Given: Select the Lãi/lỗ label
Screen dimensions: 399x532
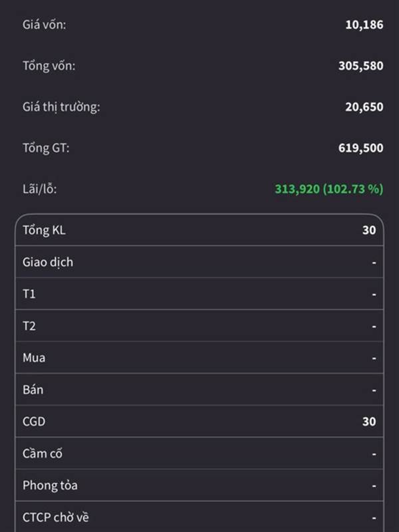Looking at the screenshot, I should click(40, 189).
